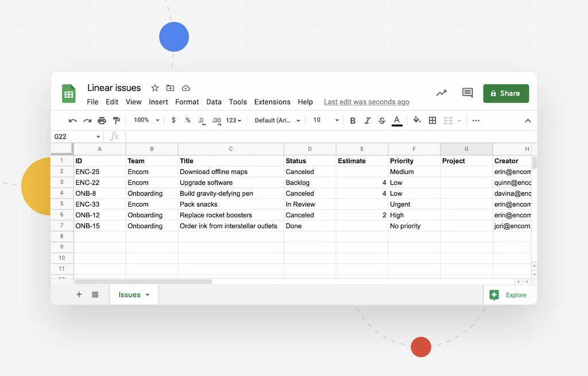Click the Print icon
588x376 pixels.
click(102, 121)
